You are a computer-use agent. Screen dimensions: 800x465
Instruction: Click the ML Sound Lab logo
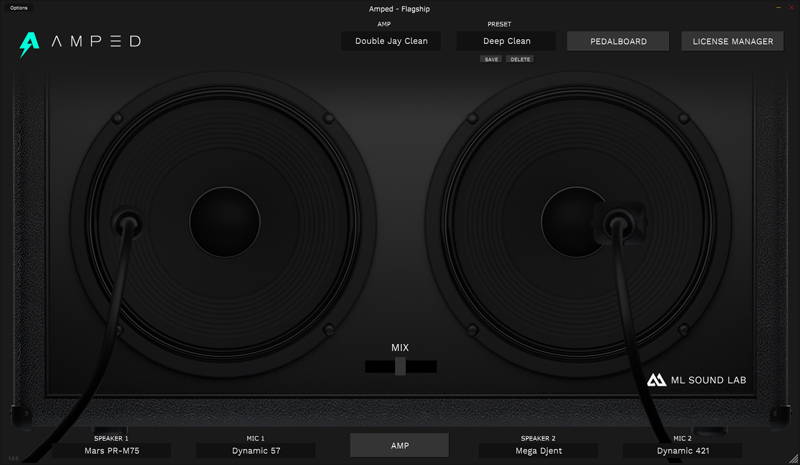(x=696, y=380)
